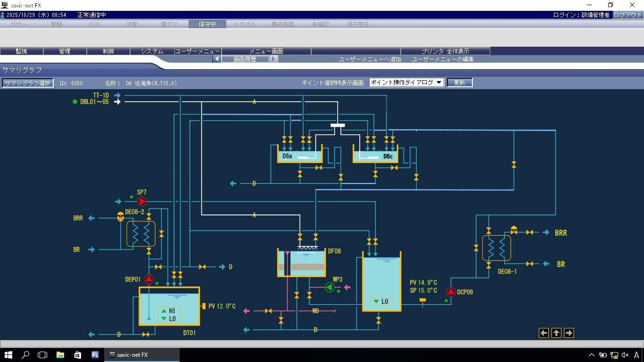This screenshot has height=362, width=644.
Task: Open the 監視 menu
Action: (21, 51)
